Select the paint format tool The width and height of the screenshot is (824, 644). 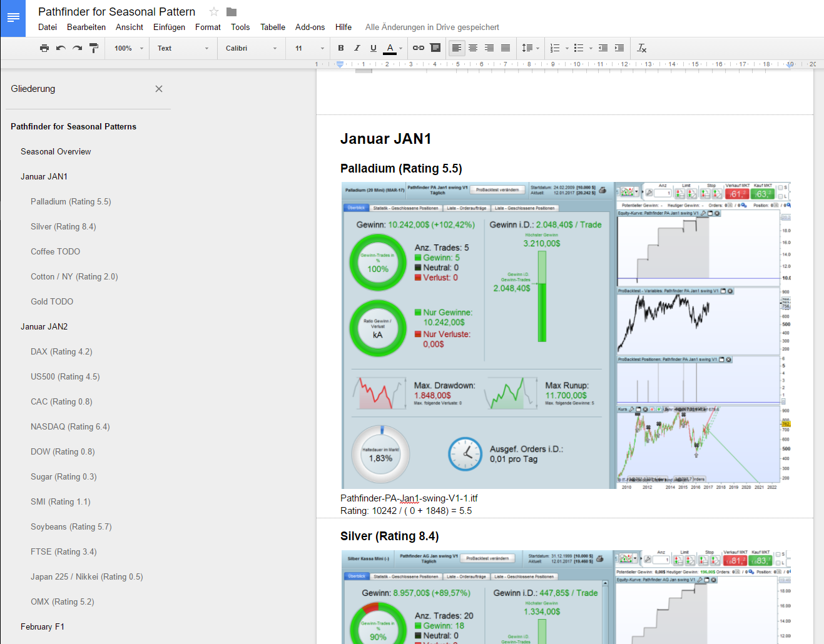pyautogui.click(x=94, y=48)
